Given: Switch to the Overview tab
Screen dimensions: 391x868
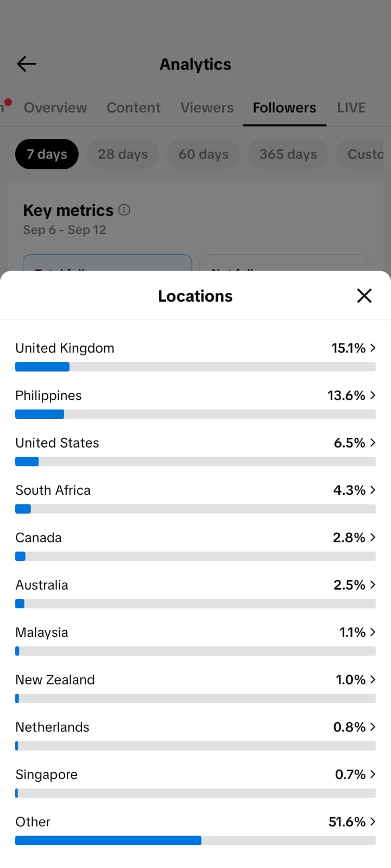Looking at the screenshot, I should (55, 107).
